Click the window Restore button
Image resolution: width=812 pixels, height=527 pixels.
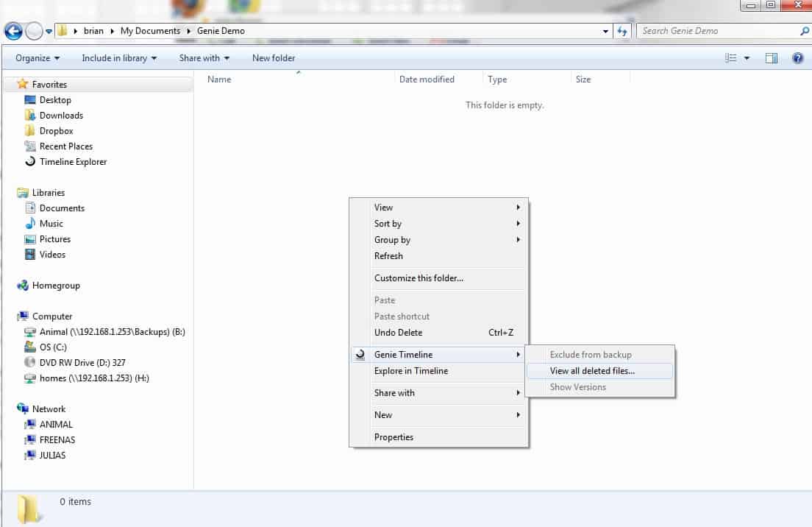[771, 4]
